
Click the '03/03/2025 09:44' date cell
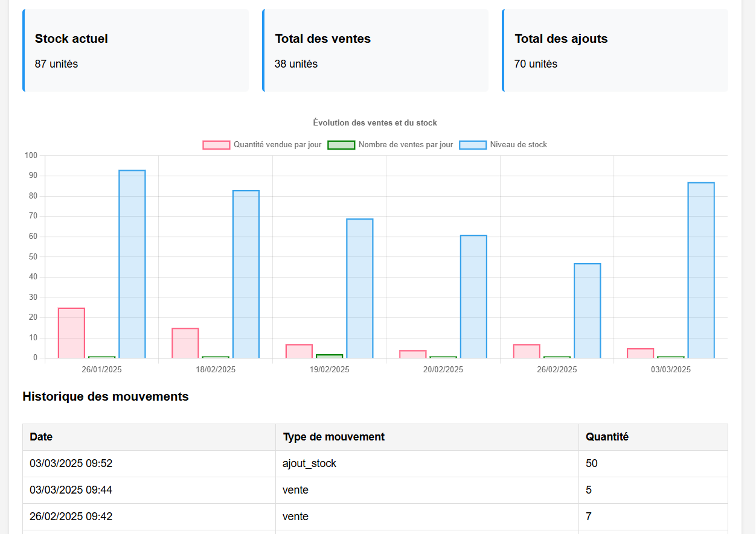click(71, 490)
